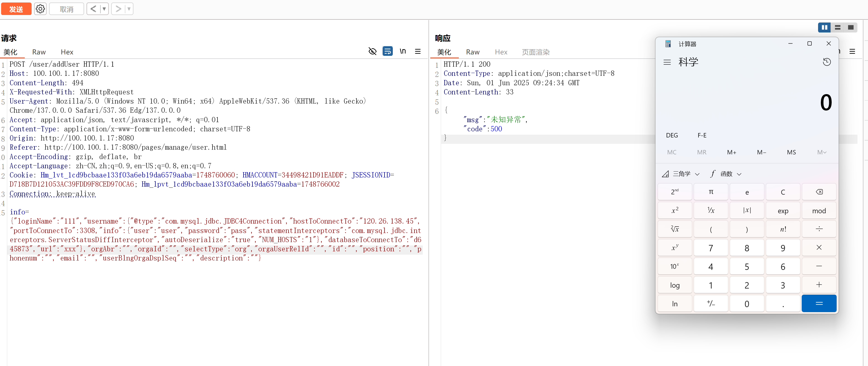Open Calculator navigation hamburger menu
The width and height of the screenshot is (868, 366).
[x=667, y=62]
